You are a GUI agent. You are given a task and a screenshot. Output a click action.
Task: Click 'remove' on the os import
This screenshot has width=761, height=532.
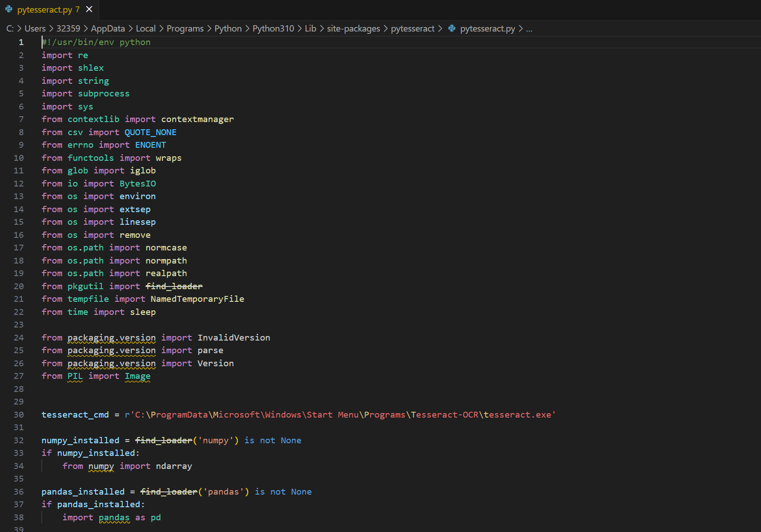pos(135,235)
